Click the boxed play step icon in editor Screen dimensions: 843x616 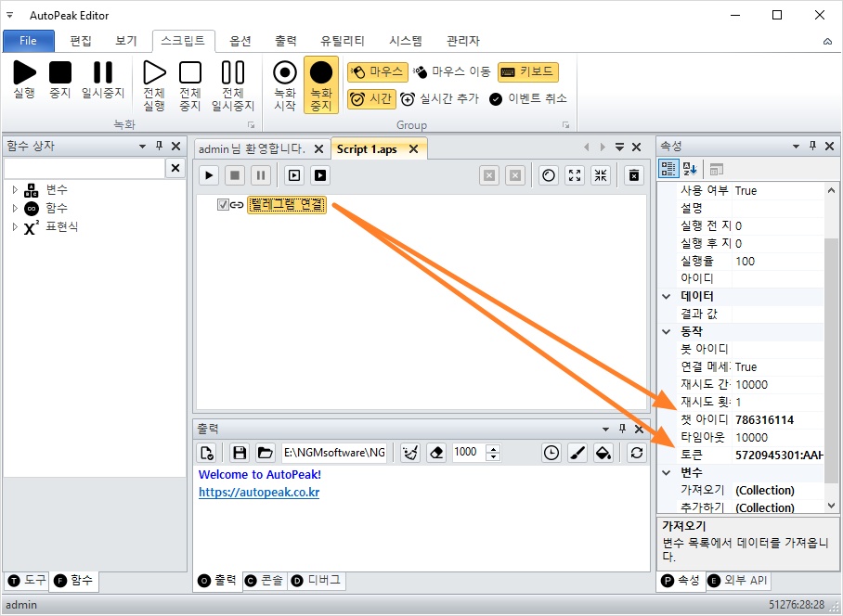click(294, 175)
